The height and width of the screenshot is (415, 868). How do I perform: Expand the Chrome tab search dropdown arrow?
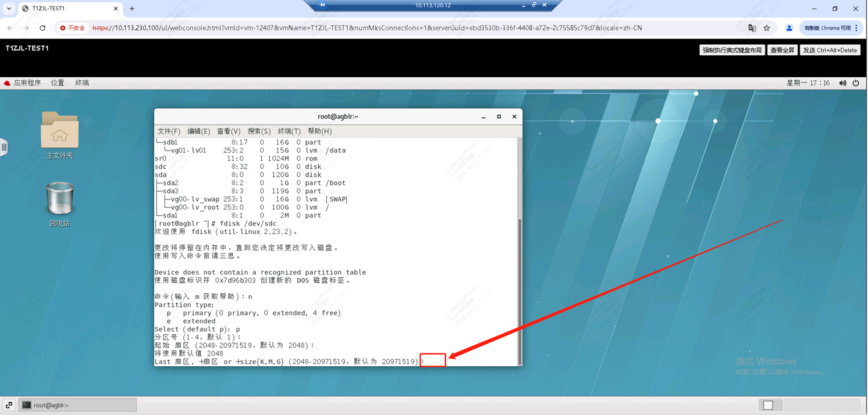pyautogui.click(x=9, y=9)
